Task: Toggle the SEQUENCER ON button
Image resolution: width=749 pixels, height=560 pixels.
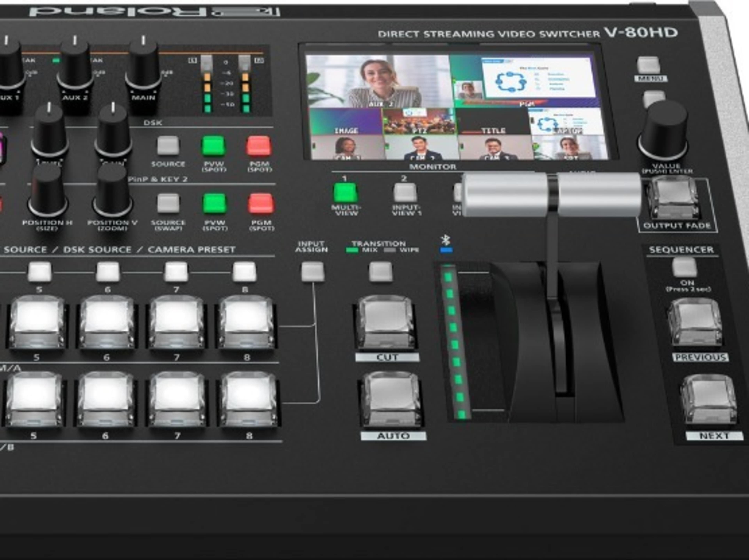Action: [x=684, y=267]
